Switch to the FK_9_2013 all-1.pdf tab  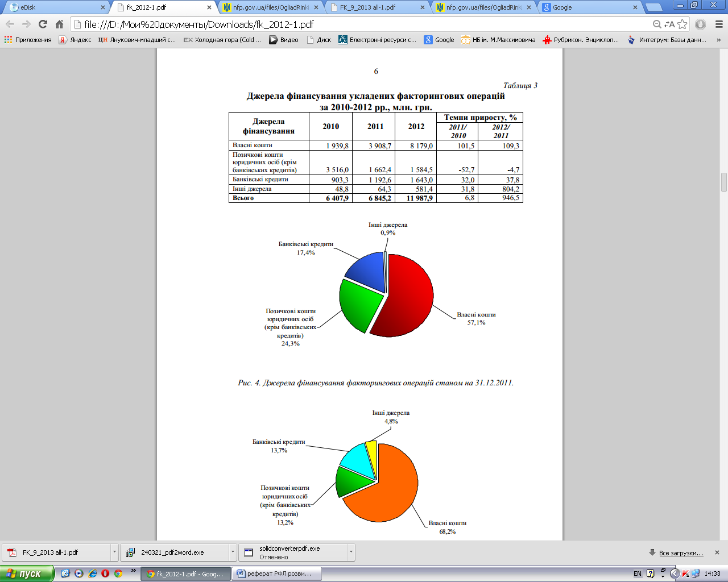375,7
